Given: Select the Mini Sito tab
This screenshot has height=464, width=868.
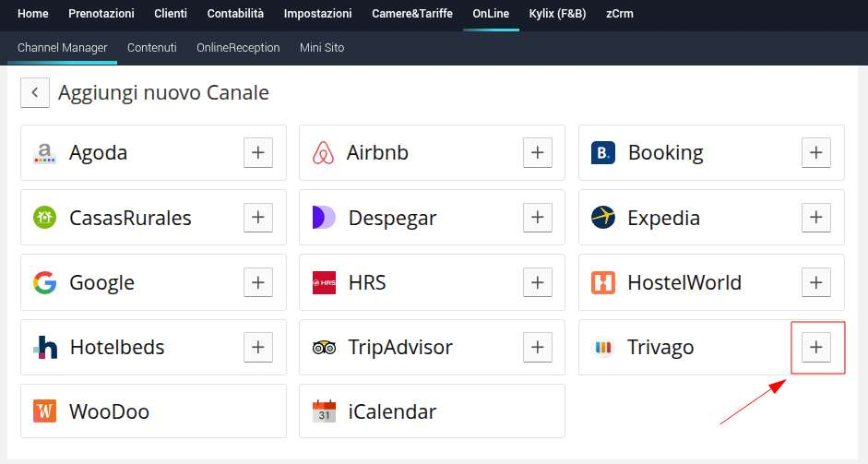Looking at the screenshot, I should pos(322,47).
